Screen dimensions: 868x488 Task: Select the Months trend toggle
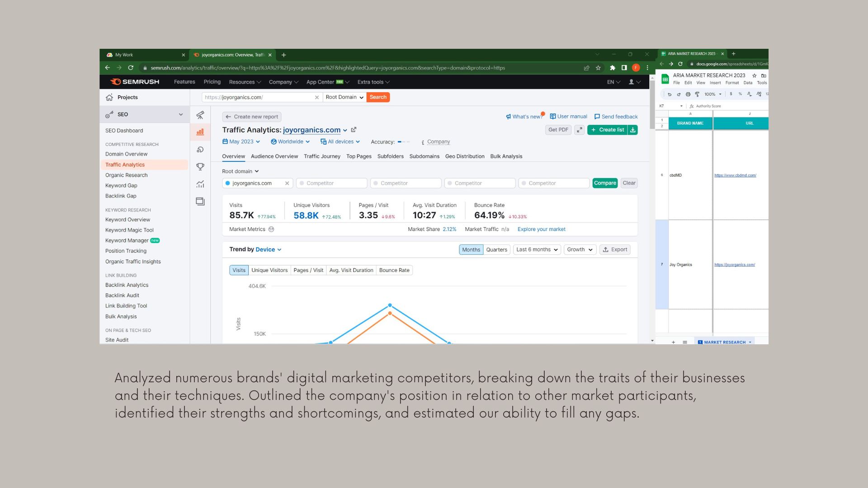[x=471, y=249]
